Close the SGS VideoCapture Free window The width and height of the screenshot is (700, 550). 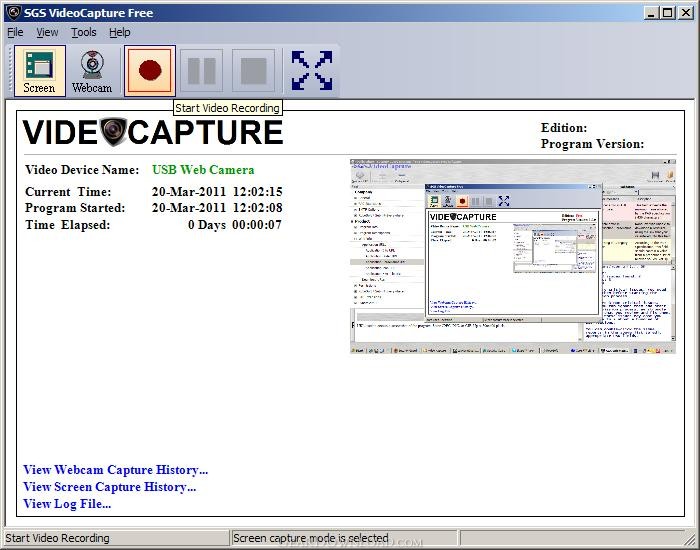pos(685,12)
